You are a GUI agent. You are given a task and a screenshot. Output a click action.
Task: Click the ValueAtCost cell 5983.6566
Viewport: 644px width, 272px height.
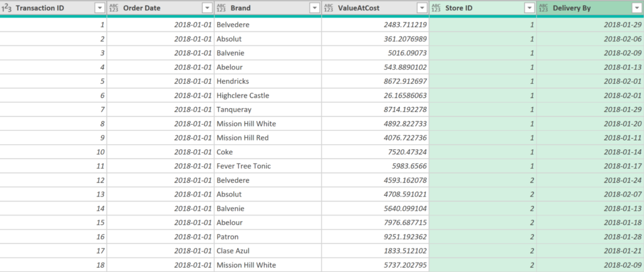point(375,166)
